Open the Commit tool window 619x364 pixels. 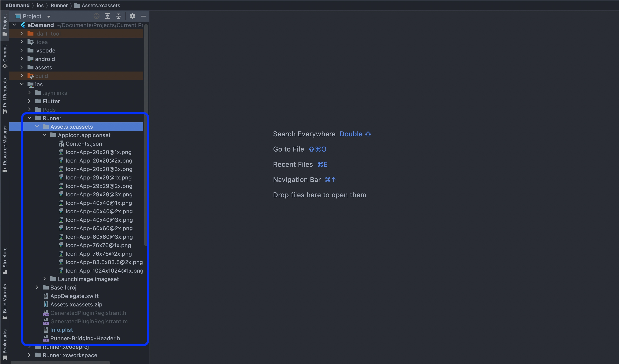[x=5, y=56]
